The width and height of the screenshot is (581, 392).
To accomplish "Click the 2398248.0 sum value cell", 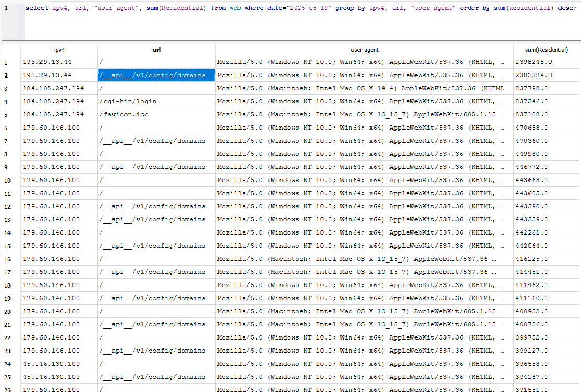I will (x=533, y=62).
